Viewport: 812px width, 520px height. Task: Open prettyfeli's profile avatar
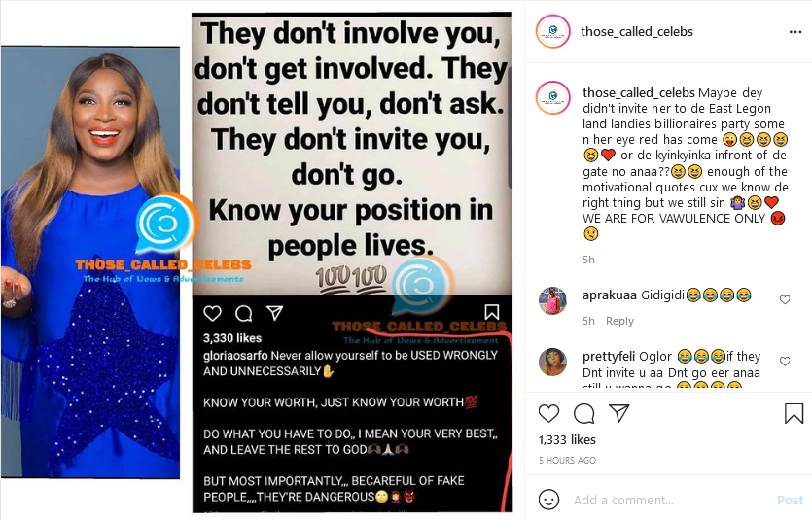pyautogui.click(x=552, y=362)
